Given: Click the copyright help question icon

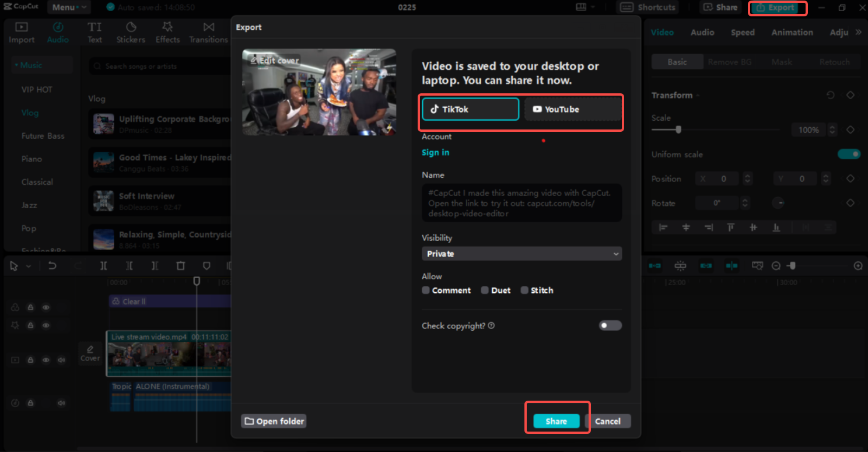Looking at the screenshot, I should 491,325.
